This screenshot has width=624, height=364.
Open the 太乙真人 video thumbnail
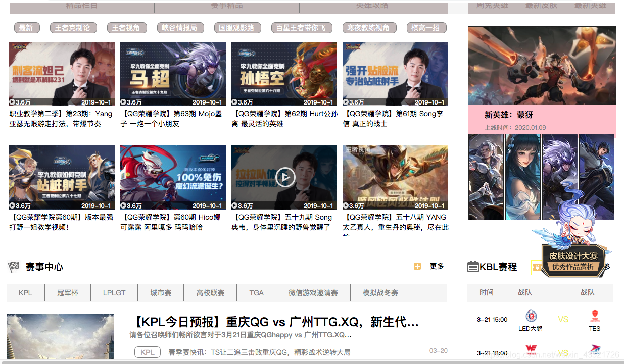(x=395, y=177)
